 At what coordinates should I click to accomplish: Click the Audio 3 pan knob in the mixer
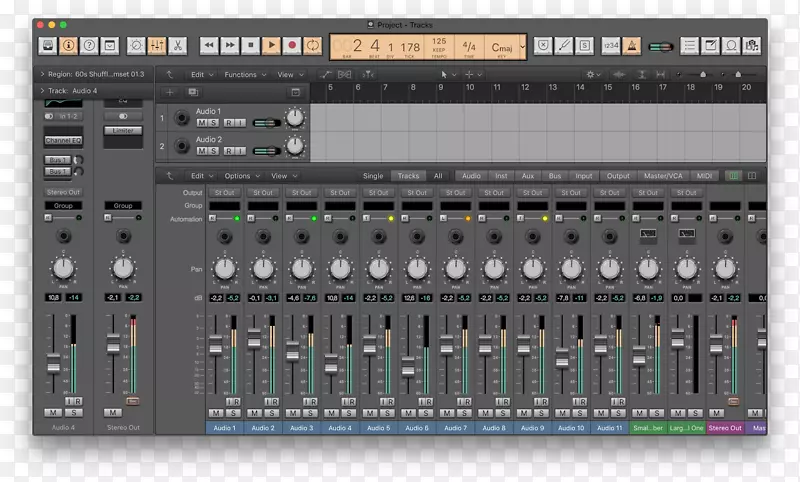tap(301, 268)
